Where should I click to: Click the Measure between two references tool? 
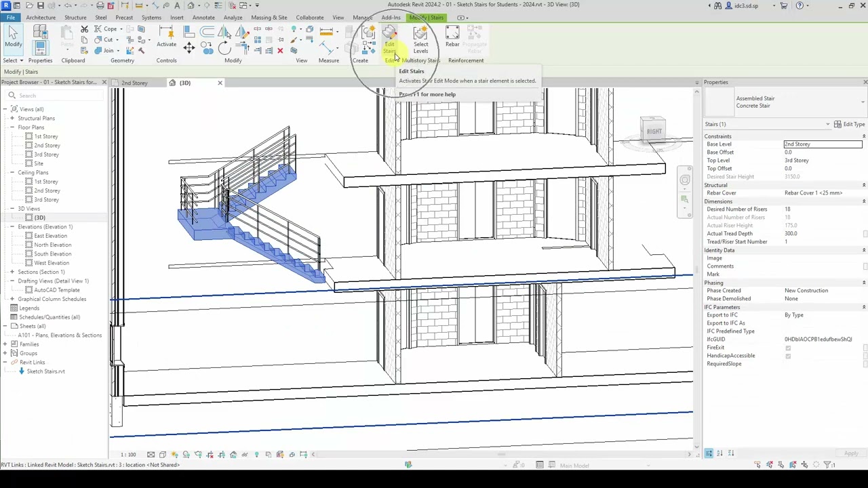click(326, 30)
